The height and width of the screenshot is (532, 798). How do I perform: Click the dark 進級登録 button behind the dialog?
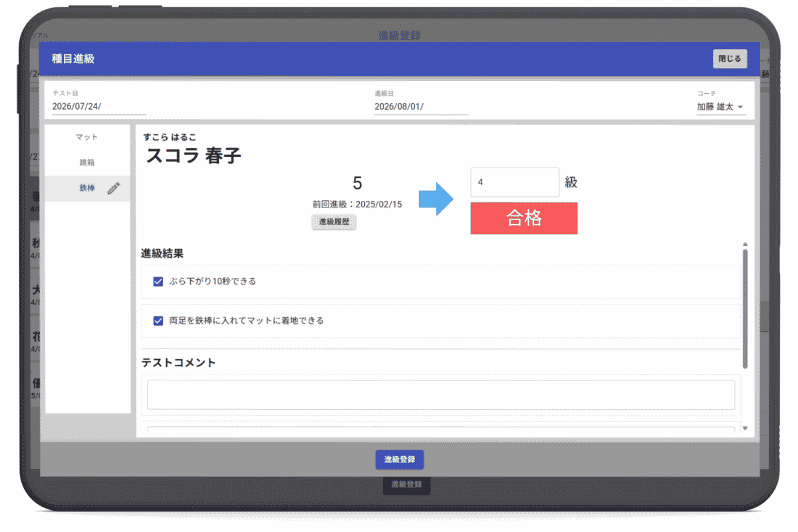(x=406, y=485)
